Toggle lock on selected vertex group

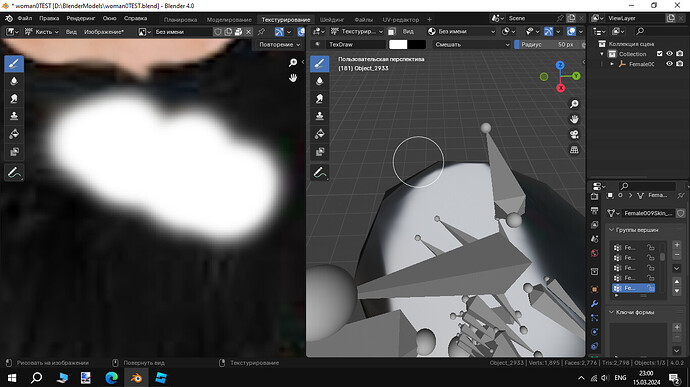pos(650,288)
